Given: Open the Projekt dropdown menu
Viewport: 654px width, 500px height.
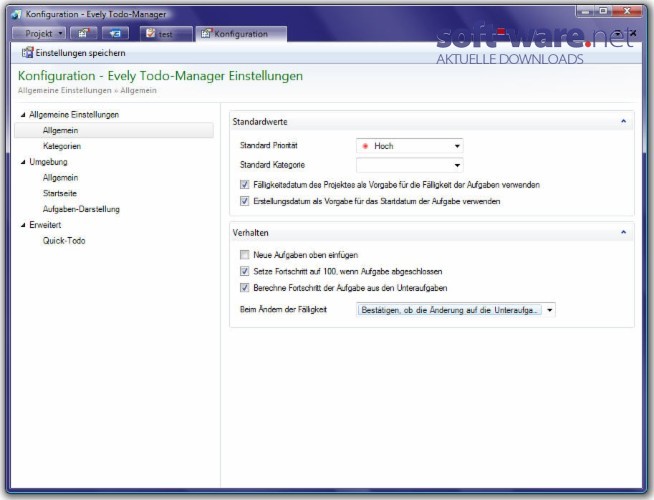Looking at the screenshot, I should click(39, 33).
